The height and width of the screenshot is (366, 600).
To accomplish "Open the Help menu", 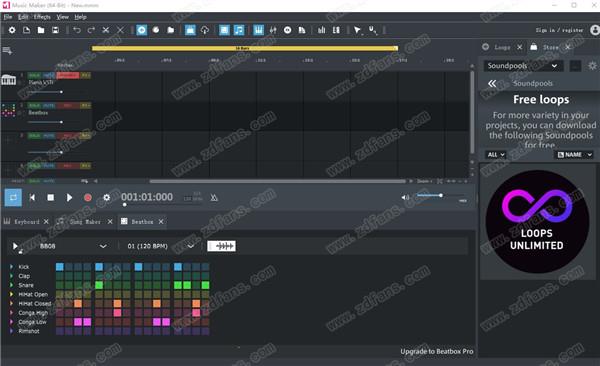I will coord(80,17).
